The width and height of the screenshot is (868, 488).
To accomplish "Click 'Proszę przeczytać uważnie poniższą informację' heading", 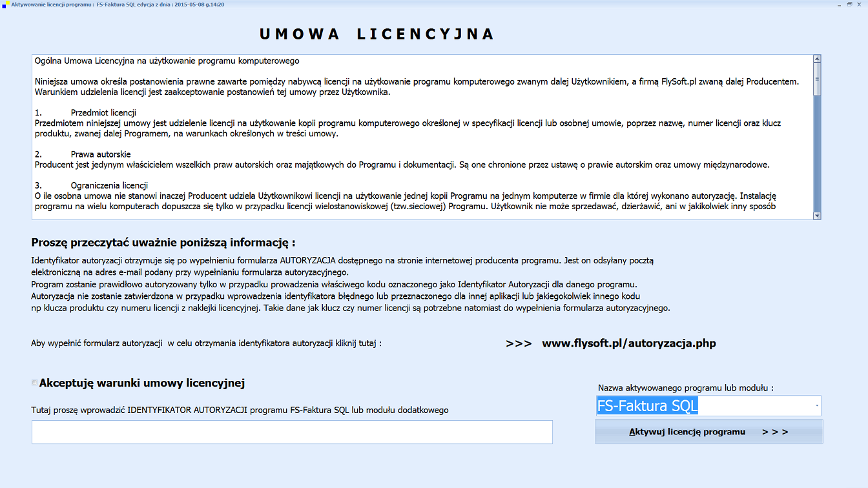I will click(163, 243).
